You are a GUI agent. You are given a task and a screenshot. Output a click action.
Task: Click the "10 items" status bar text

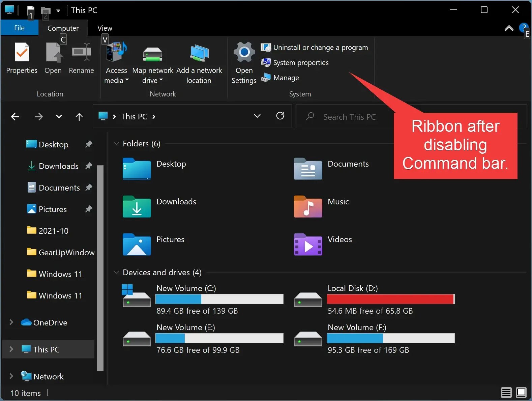26,393
